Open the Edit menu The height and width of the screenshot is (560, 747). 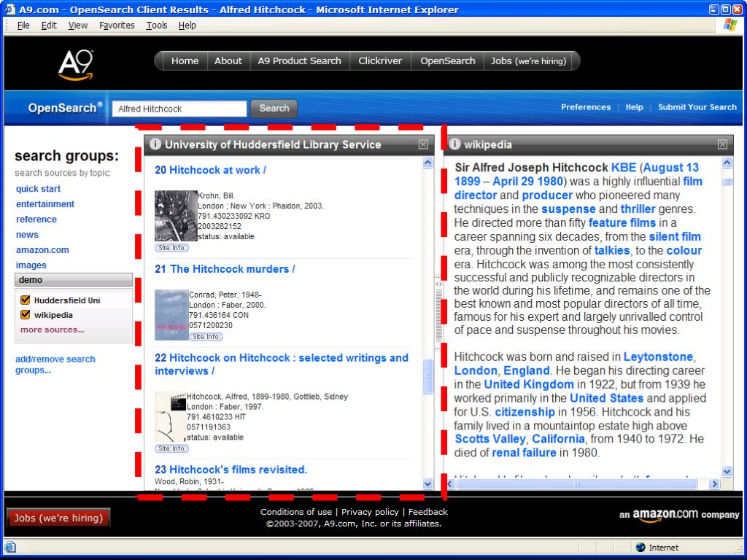click(49, 26)
